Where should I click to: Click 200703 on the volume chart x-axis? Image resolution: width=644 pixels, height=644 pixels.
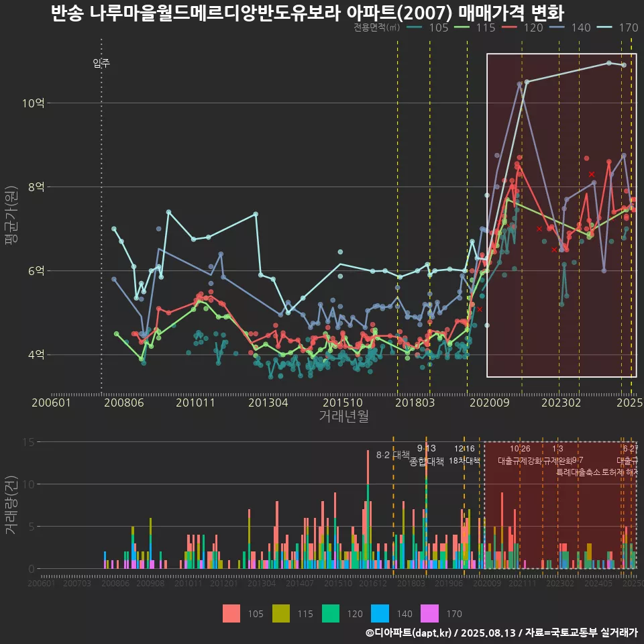[76, 583]
